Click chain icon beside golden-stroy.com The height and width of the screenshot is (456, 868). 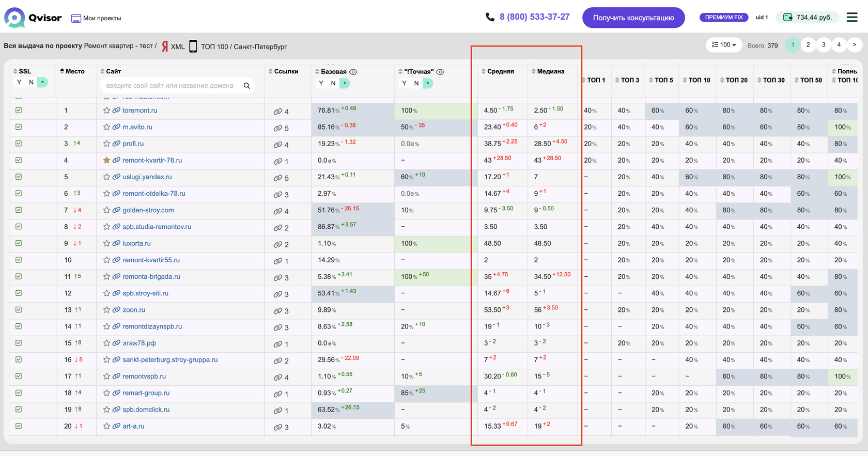tap(116, 210)
